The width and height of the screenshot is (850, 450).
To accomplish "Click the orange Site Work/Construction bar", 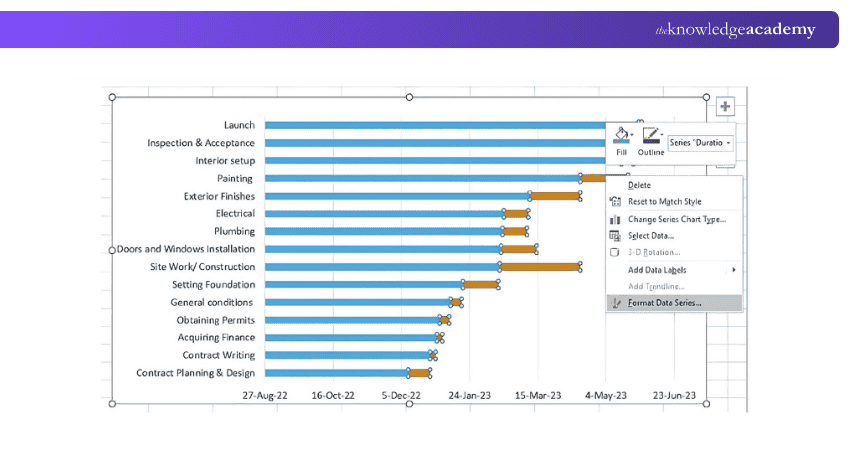I will pos(540,267).
